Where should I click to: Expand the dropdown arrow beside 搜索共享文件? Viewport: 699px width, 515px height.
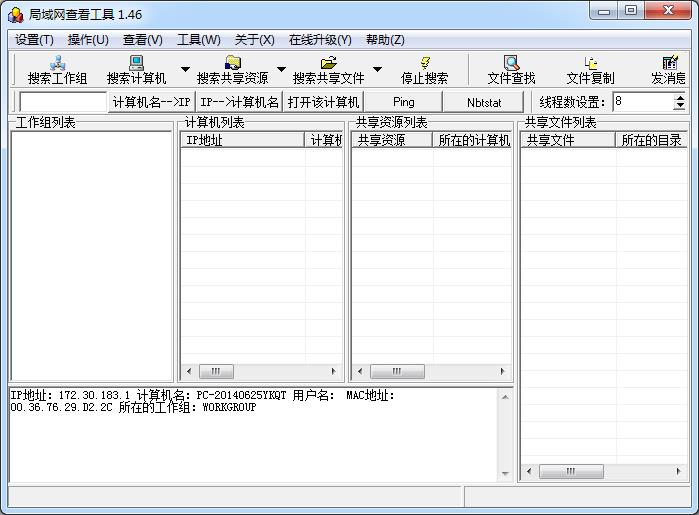[x=377, y=69]
